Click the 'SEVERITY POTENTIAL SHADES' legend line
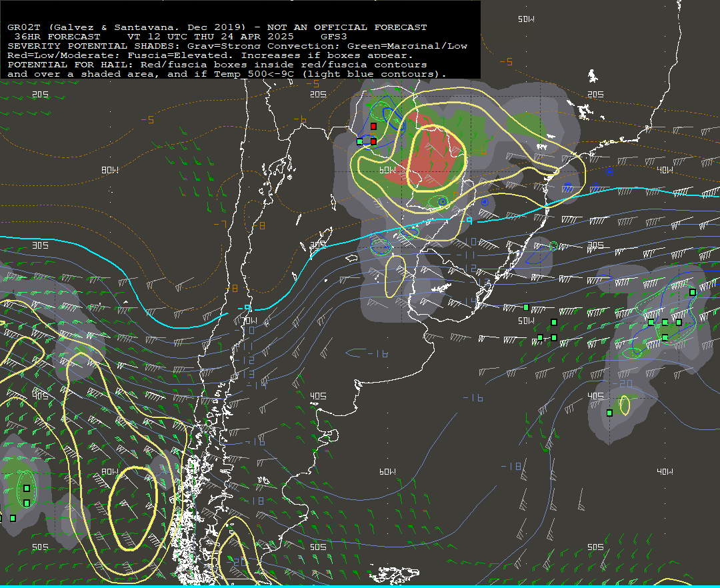 [x=237, y=46]
